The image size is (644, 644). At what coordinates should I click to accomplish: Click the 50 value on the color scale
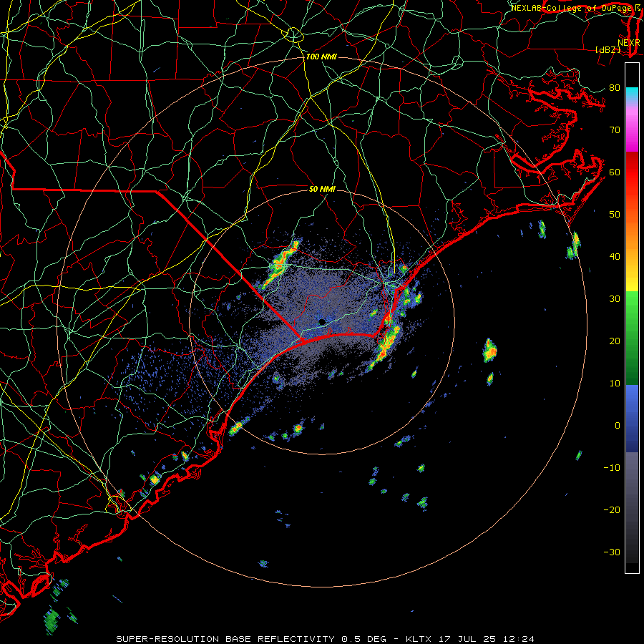(x=615, y=215)
